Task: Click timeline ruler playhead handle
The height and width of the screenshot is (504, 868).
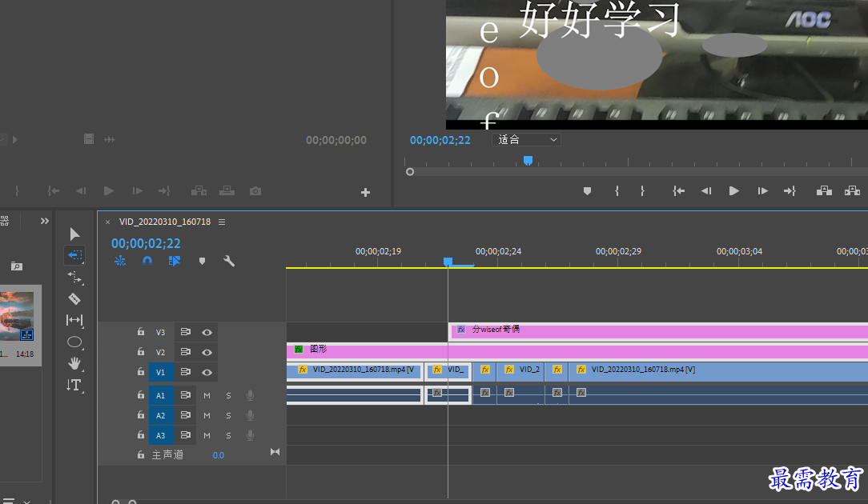Action: 448,261
